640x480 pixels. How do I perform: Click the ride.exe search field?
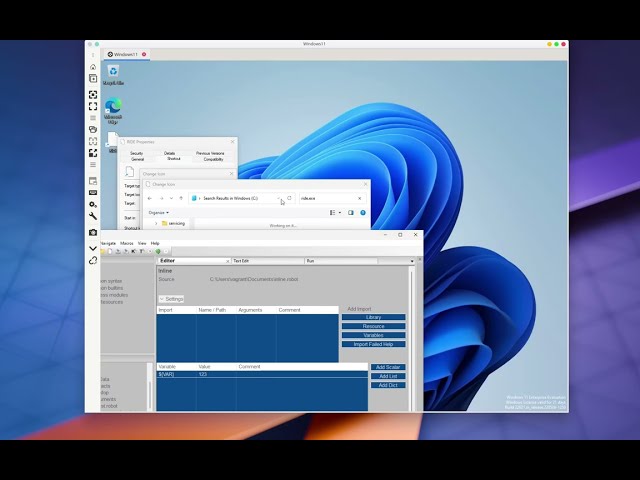pos(328,198)
